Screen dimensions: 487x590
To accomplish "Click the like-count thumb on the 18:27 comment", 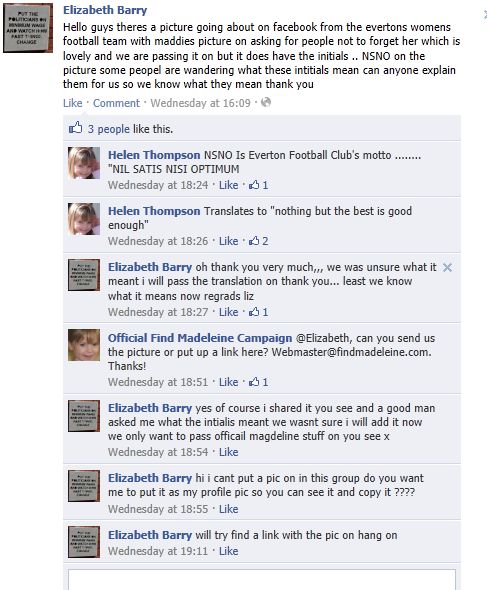I will [x=254, y=312].
